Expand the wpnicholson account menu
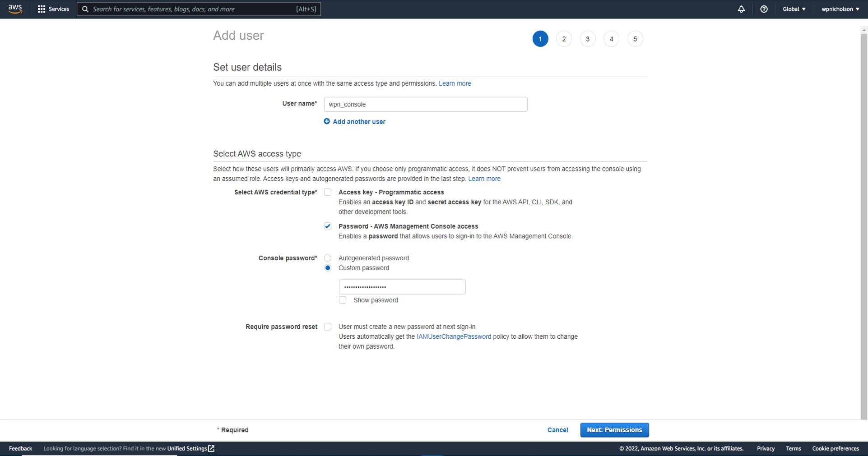This screenshot has width=868, height=456. (x=840, y=9)
